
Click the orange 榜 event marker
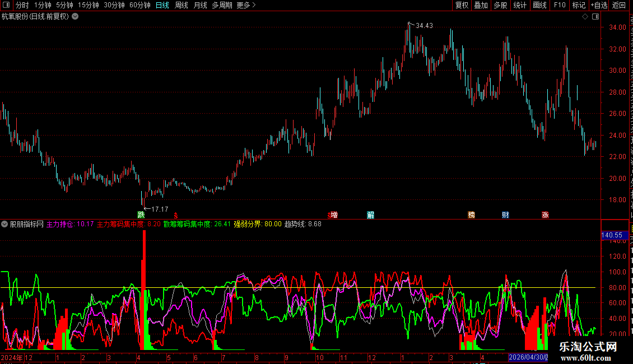pos(471,214)
